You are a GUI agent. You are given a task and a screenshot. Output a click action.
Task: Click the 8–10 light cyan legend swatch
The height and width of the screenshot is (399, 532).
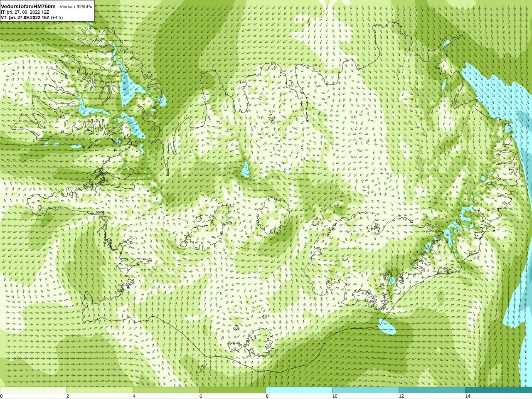[x=299, y=390]
